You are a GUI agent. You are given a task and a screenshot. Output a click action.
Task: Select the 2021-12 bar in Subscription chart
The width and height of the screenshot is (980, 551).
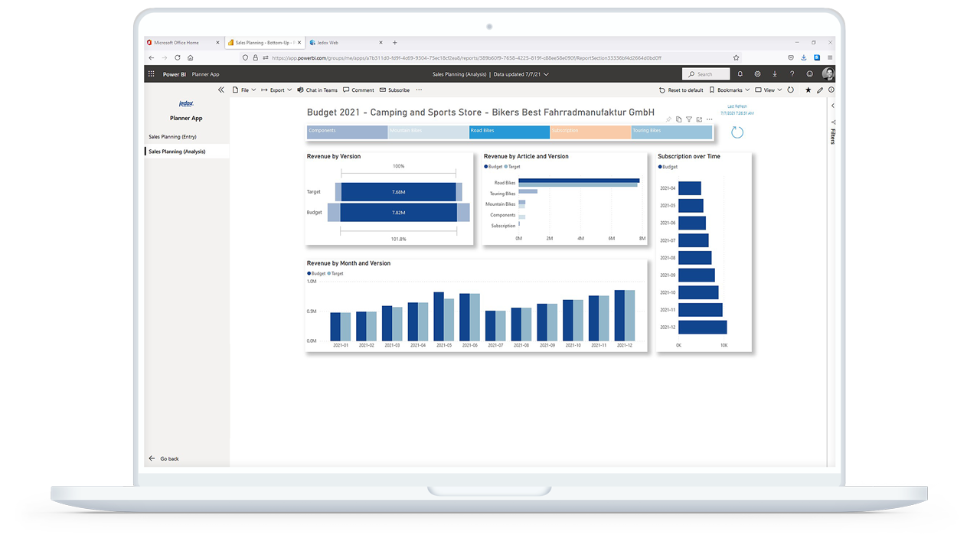(702, 328)
